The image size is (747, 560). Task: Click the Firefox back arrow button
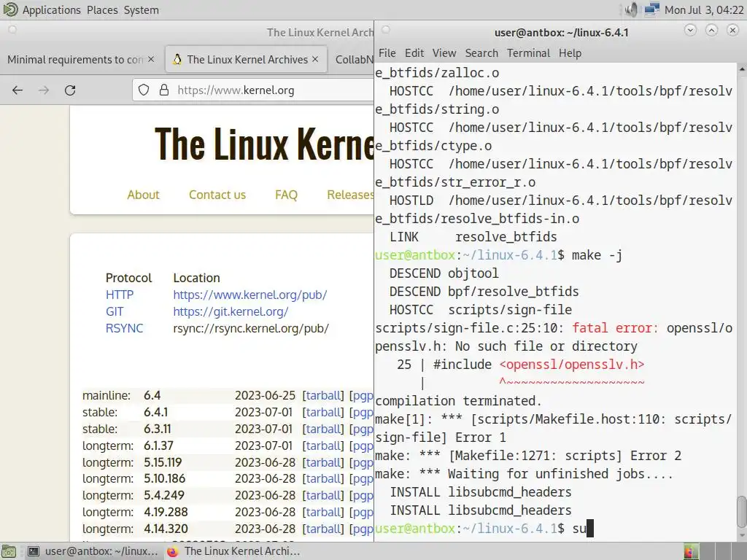click(18, 90)
